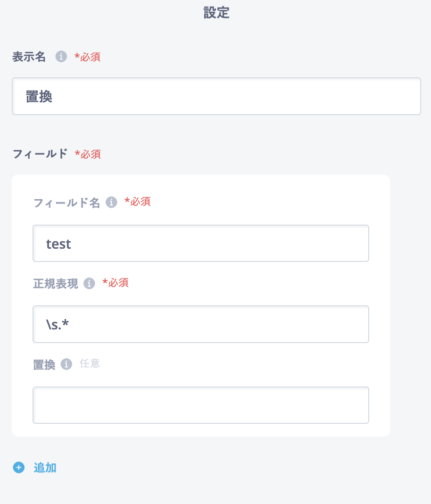Click the 表示名 label
The width and height of the screenshot is (431, 504).
[29, 57]
